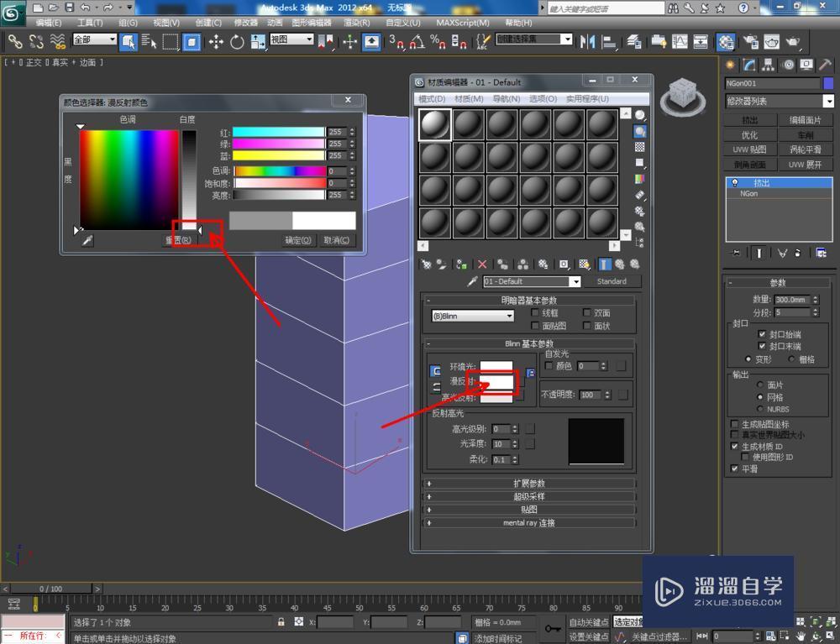Expand the 扩展参数 rollout
Viewport: 840px width, 644px height.
529,484
